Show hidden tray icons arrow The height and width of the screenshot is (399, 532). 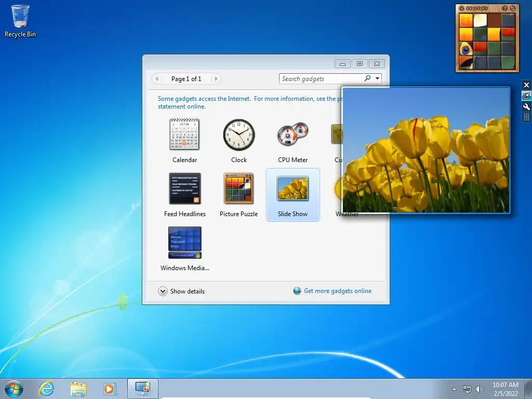click(x=454, y=389)
